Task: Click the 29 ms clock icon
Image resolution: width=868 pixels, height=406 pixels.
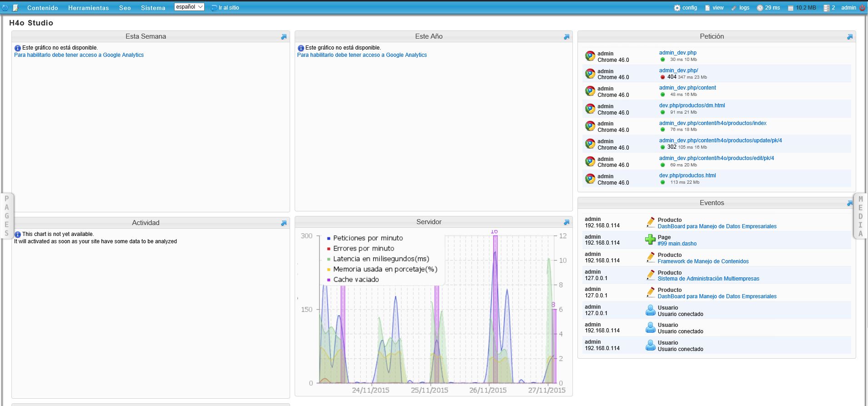Action: [759, 8]
